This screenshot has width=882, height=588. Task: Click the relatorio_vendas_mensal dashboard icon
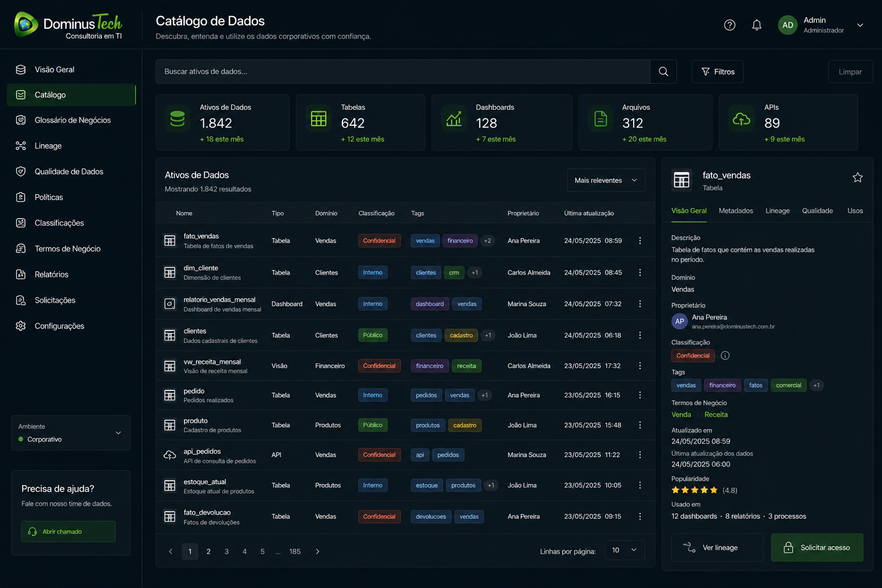(x=170, y=304)
